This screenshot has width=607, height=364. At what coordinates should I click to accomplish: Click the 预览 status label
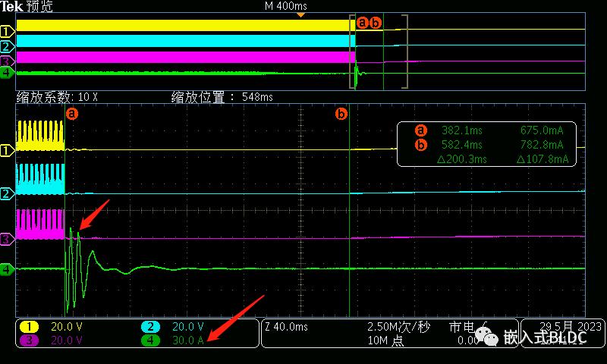39,6
